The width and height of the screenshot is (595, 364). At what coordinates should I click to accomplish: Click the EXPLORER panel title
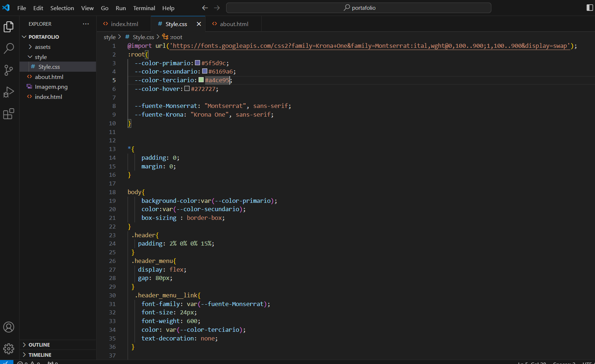[x=40, y=24]
